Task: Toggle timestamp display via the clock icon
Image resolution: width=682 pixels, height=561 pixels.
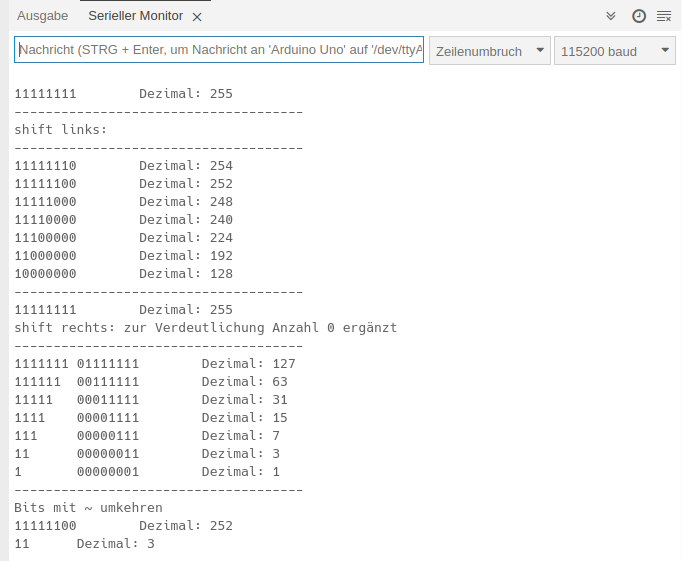Action: tap(638, 16)
